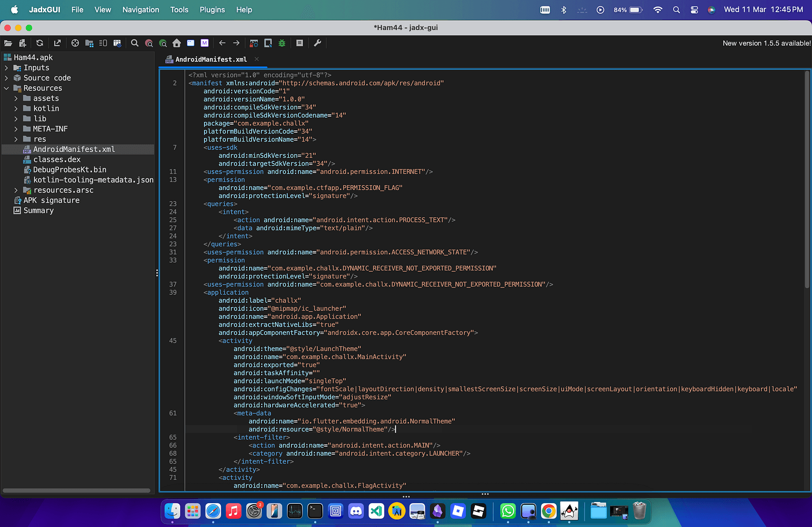Navigate back with the left arrow

[x=222, y=43]
